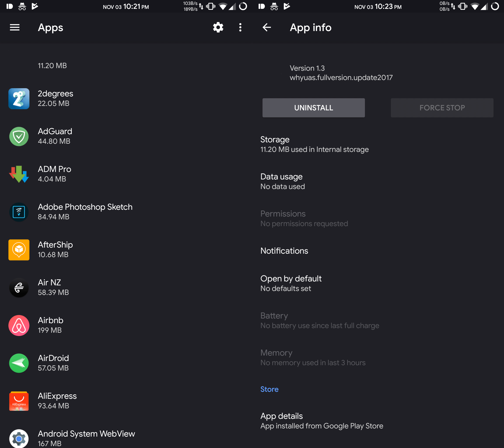Viewport: 504px width, 448px height.
Task: Click the FORCE STOP button
Action: coord(442,108)
